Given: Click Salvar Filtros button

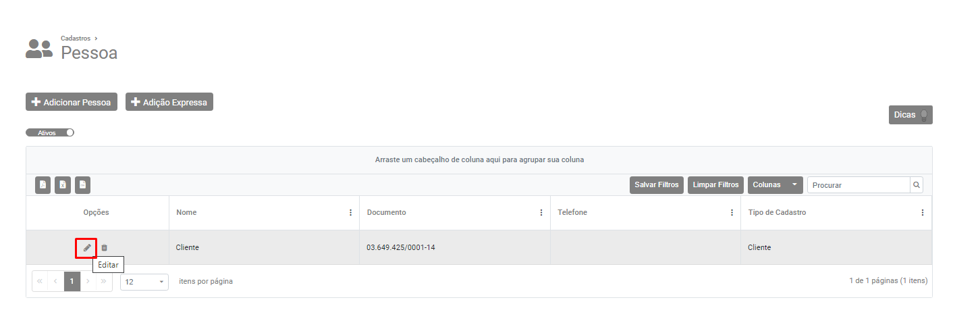Looking at the screenshot, I should coord(657,184).
